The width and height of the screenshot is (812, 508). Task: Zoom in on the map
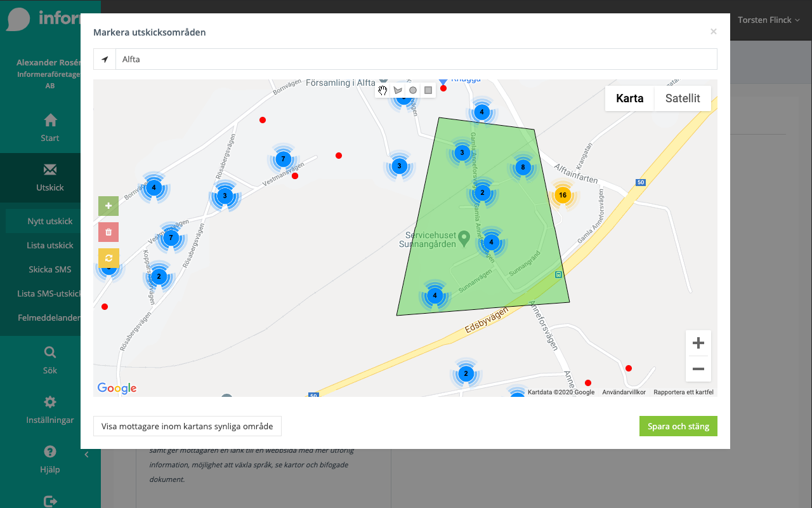[x=698, y=343]
